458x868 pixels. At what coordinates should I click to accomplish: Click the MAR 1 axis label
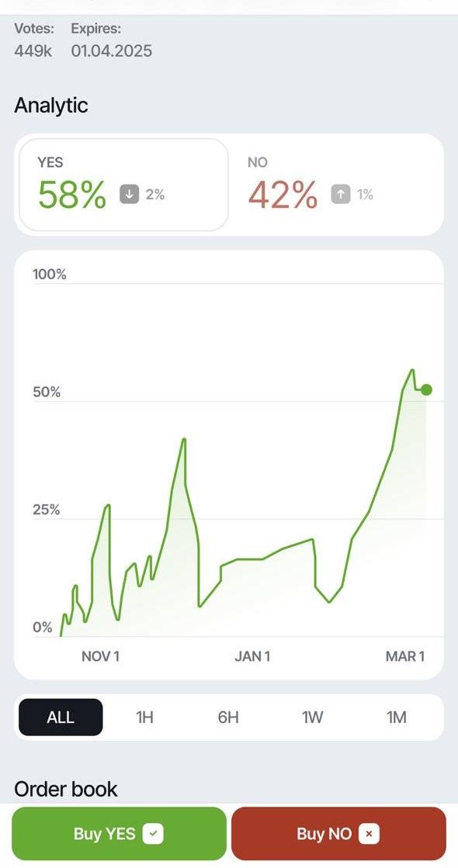(404, 655)
